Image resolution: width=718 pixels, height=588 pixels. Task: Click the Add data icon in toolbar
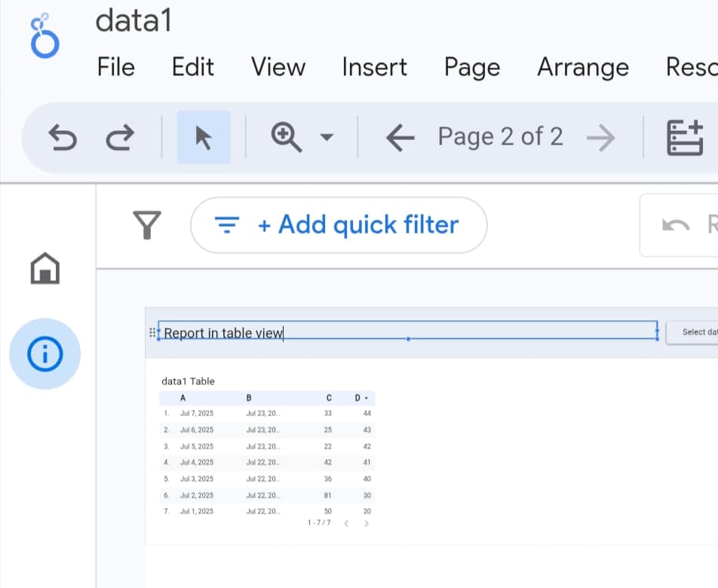[684, 137]
